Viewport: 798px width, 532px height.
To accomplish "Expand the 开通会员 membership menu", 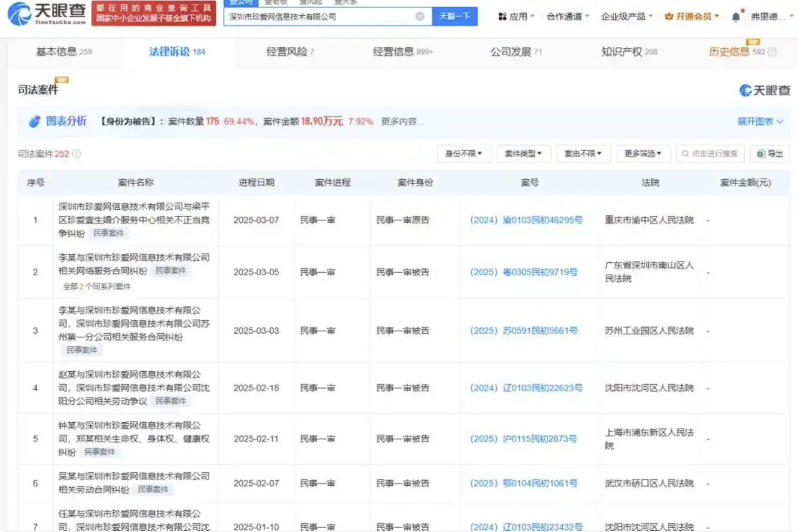I will pyautogui.click(x=692, y=16).
